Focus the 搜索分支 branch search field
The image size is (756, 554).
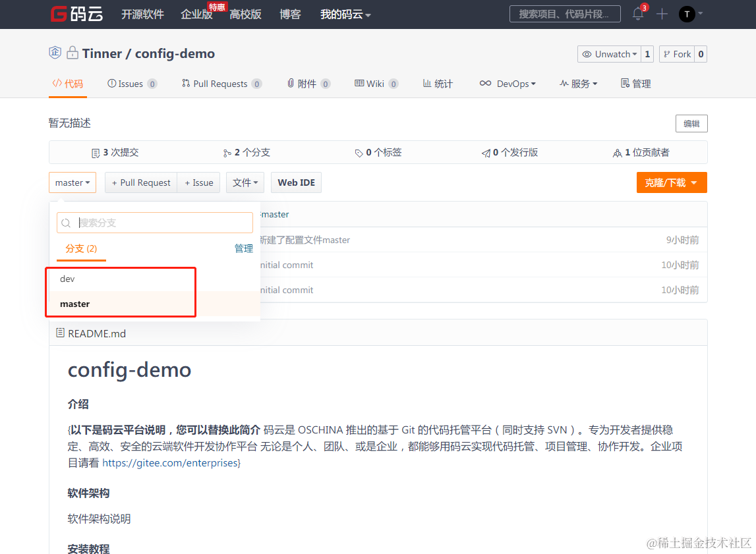pos(155,223)
